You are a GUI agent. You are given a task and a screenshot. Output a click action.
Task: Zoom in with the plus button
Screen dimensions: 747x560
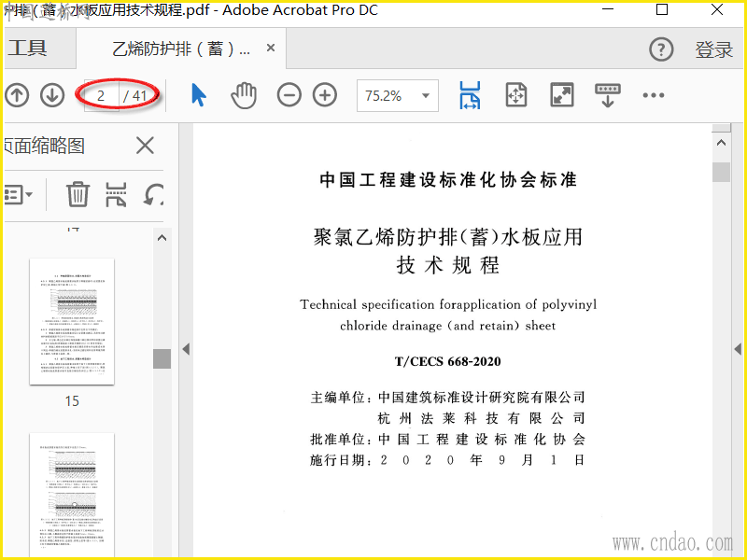pos(325,95)
